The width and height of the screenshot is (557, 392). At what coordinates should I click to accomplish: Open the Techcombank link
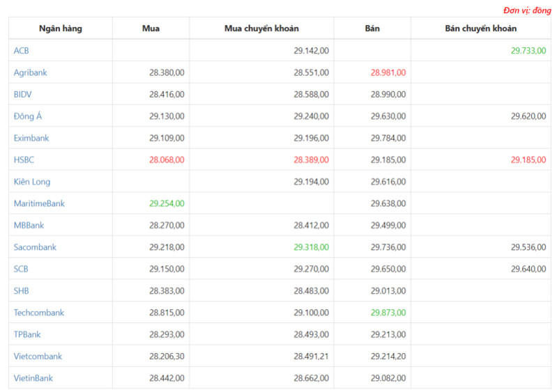[x=39, y=313]
